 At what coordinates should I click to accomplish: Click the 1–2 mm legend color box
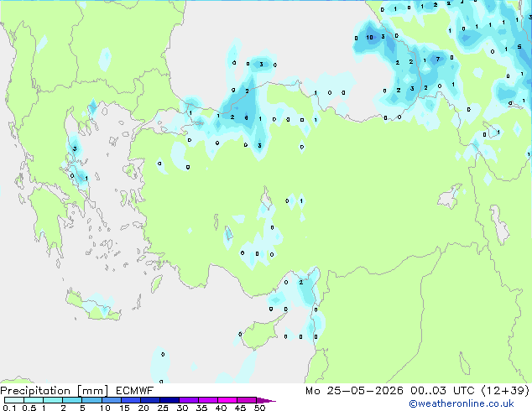[x=53, y=400]
